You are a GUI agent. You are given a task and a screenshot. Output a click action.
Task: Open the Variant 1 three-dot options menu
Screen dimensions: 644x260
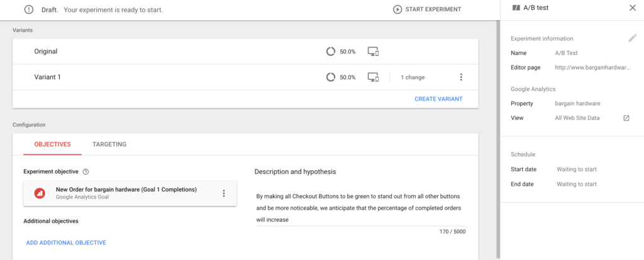(x=461, y=77)
